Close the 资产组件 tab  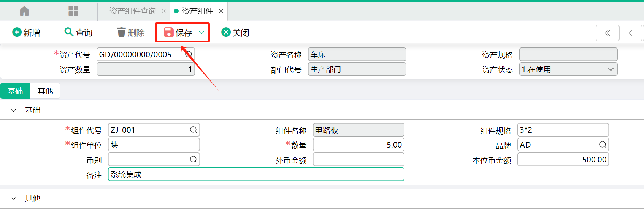[x=221, y=11]
